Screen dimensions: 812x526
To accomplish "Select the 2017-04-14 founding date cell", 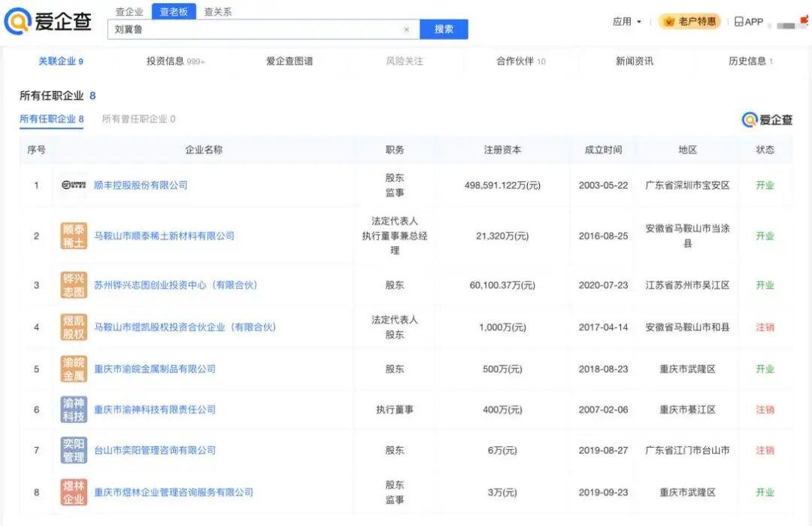I will pyautogui.click(x=603, y=327).
